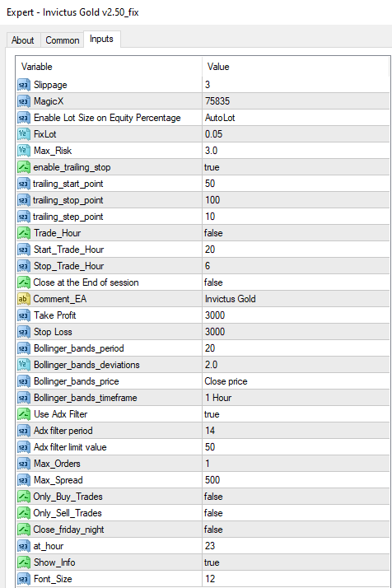Select the boolean icon beside Show_Info
392x588 pixels.
point(24,562)
